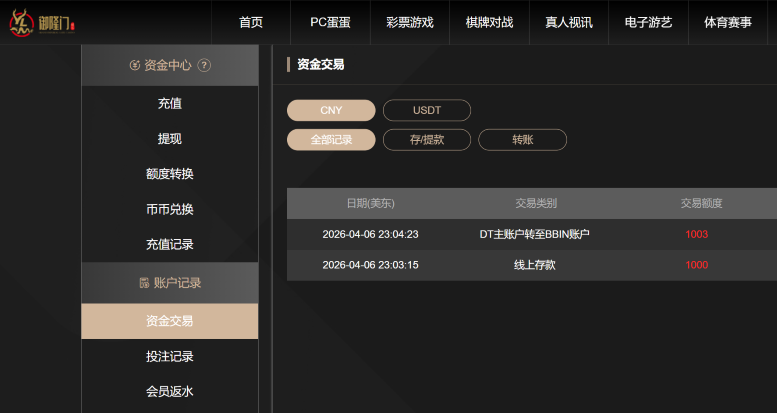Filter by 存/提款 records
This screenshot has width=777, height=413.
(x=427, y=140)
